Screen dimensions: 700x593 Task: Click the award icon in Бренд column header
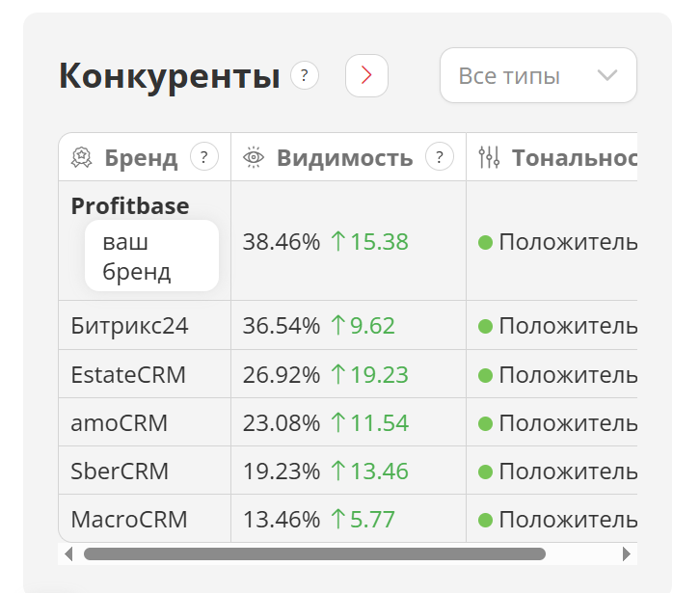[81, 157]
